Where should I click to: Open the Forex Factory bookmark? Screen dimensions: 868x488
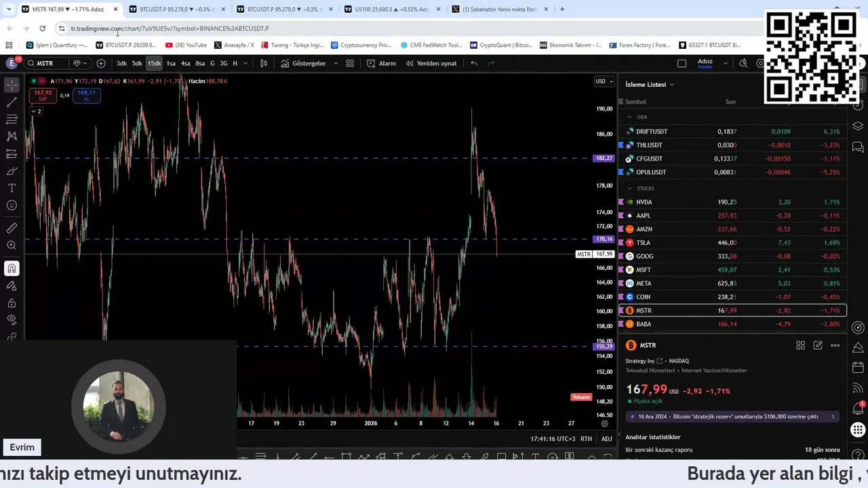(639, 45)
